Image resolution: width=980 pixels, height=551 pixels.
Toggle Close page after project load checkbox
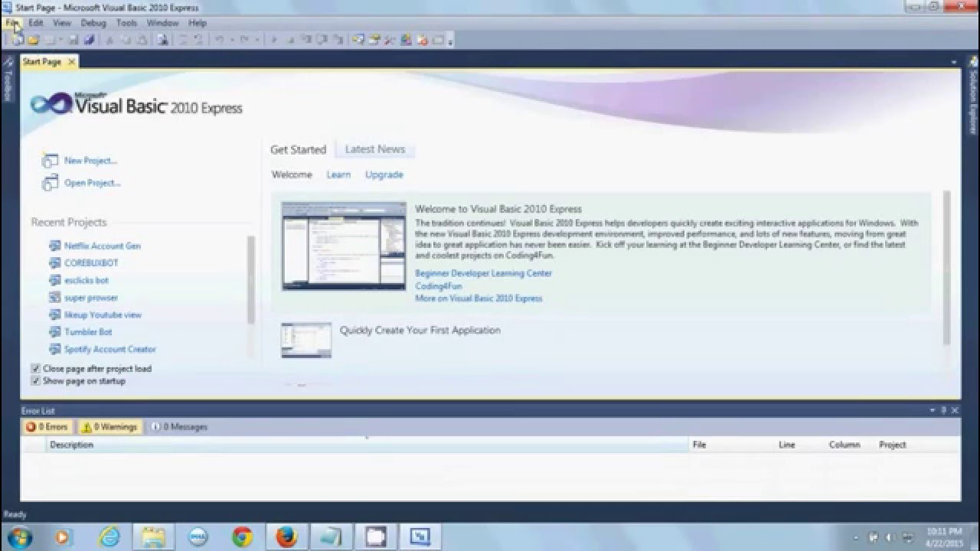point(35,368)
